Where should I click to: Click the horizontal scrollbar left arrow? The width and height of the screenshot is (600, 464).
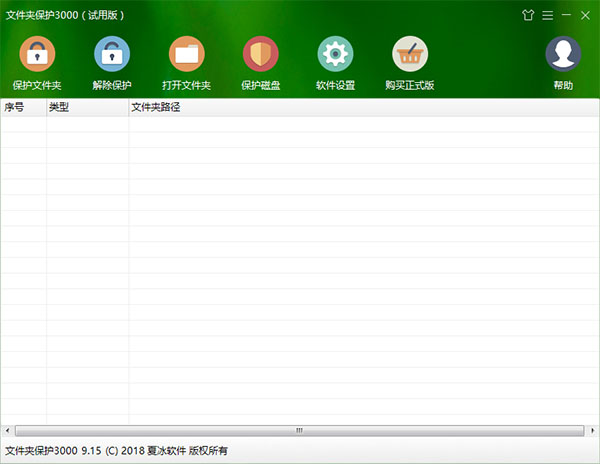click(7, 430)
